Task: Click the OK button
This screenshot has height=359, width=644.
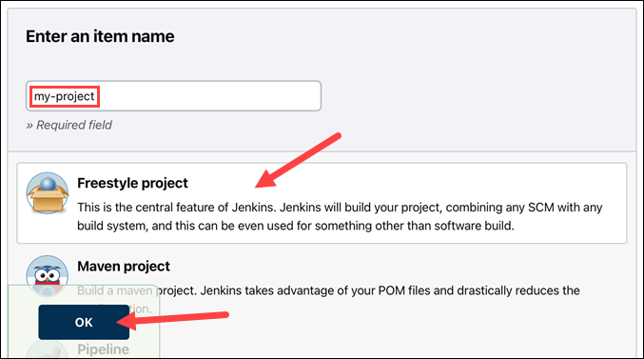Action: click(84, 323)
